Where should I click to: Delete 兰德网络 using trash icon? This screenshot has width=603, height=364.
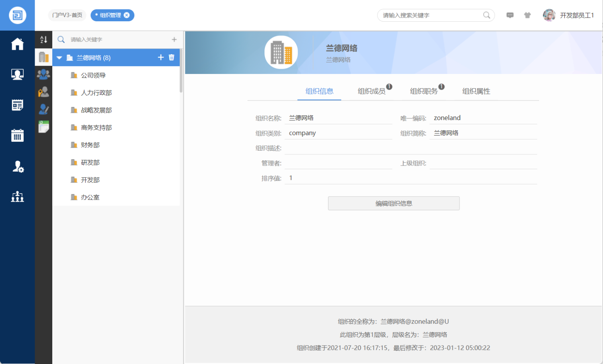[x=172, y=57]
